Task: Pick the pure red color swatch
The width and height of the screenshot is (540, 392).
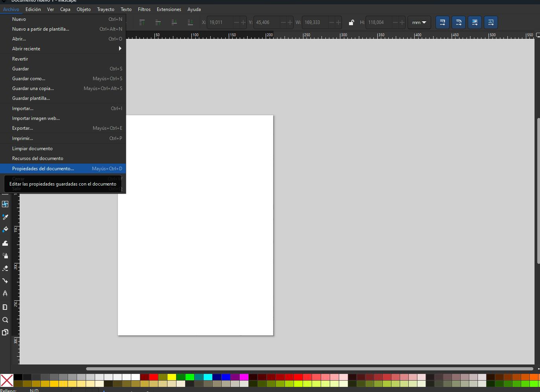Action: [154, 377]
